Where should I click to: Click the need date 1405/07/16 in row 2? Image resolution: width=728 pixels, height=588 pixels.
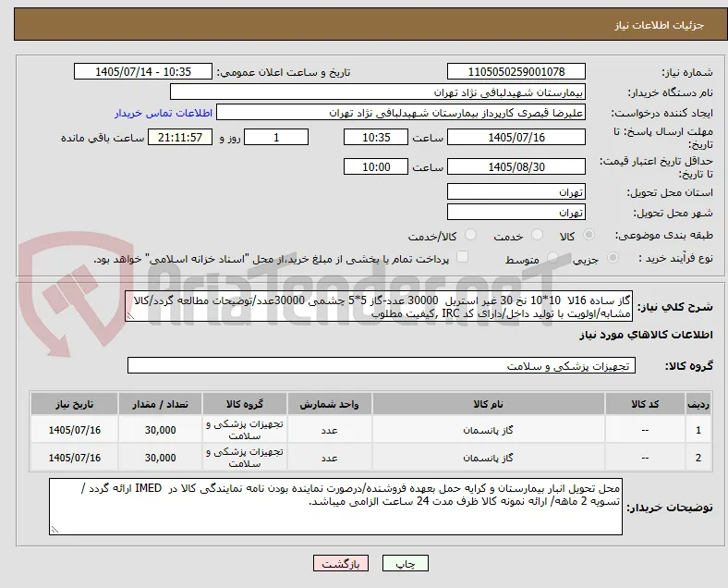click(74, 458)
